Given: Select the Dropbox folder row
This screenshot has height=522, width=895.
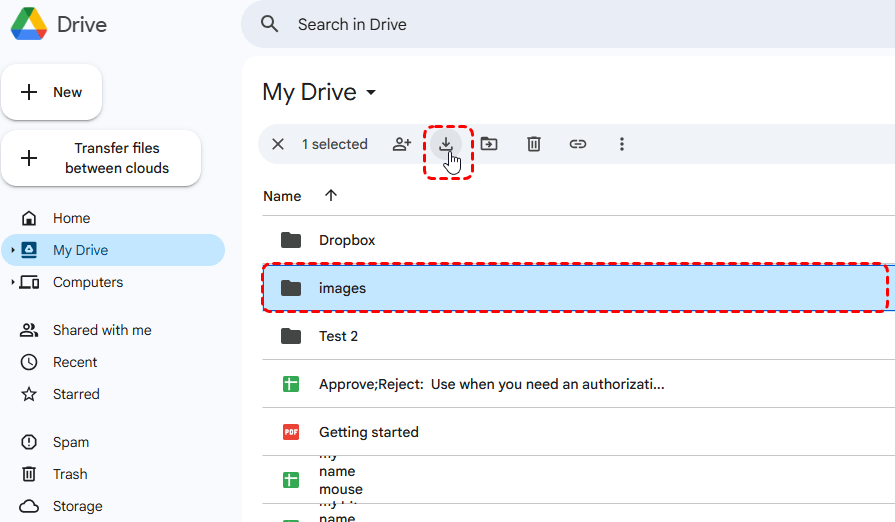Looking at the screenshot, I should tap(578, 240).
